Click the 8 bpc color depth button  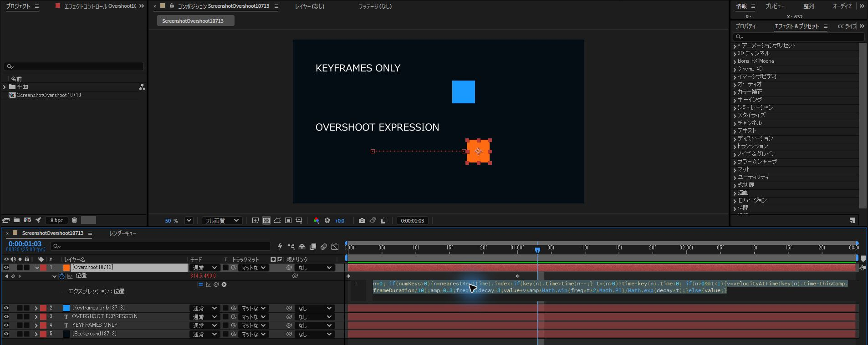pos(56,220)
